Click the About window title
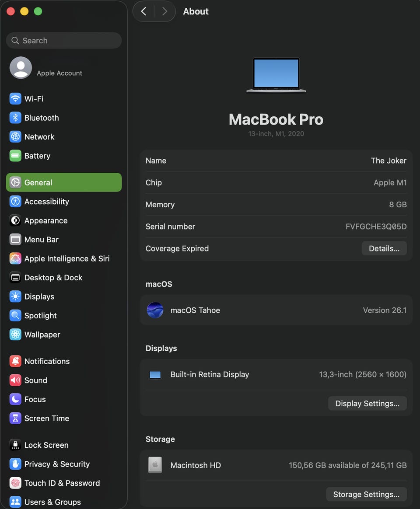The image size is (420, 509). 196,11
